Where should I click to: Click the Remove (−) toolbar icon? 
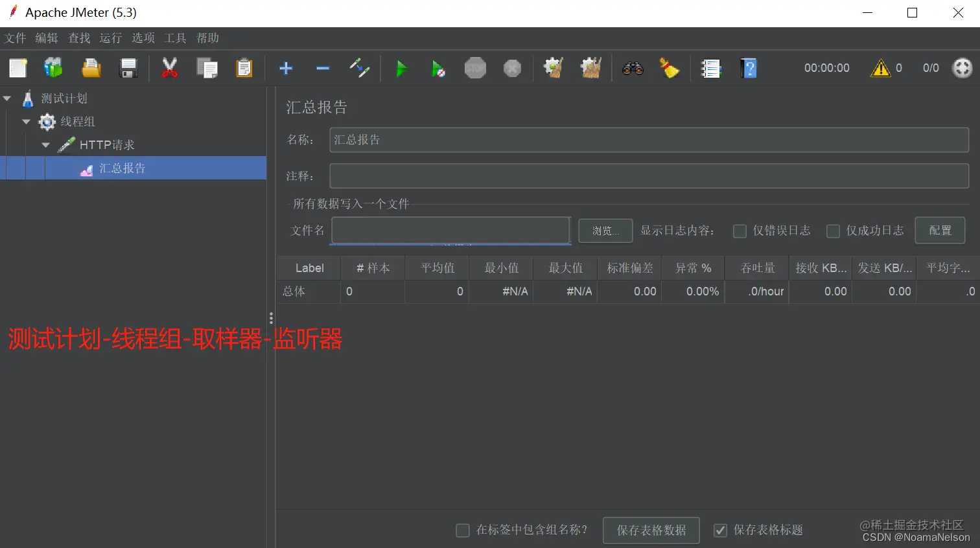point(322,67)
